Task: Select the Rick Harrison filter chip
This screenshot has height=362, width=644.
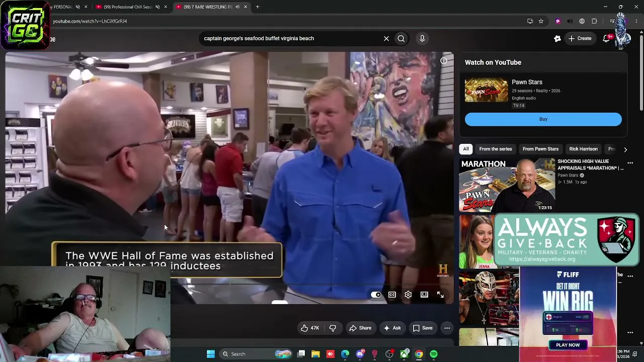Action: pos(583,149)
